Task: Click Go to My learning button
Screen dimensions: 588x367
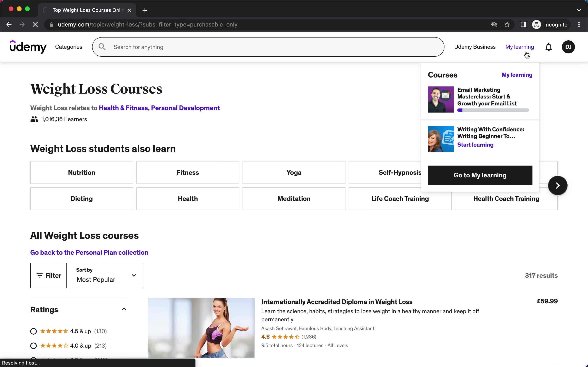Action: [480, 175]
